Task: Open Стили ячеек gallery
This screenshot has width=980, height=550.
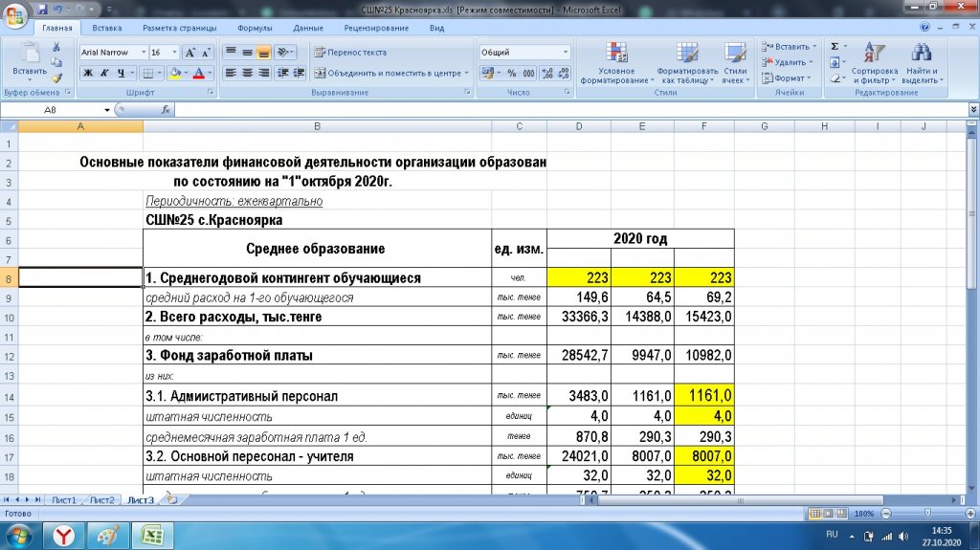Action: tap(735, 62)
